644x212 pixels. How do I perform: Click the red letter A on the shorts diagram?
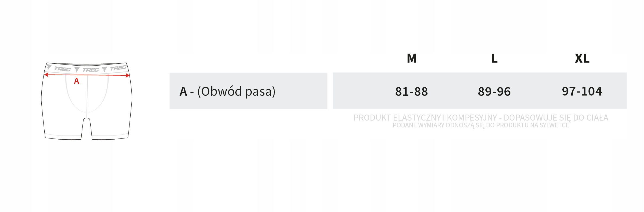pyautogui.click(x=76, y=81)
